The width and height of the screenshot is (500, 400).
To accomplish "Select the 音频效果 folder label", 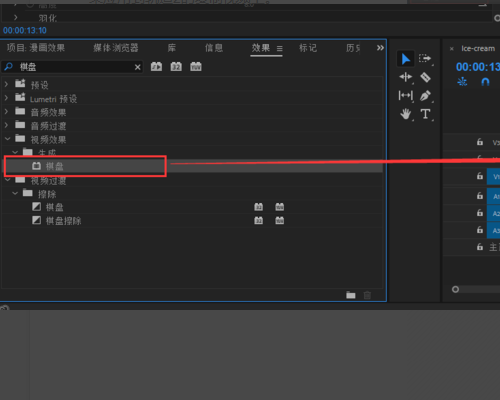I will [x=48, y=113].
